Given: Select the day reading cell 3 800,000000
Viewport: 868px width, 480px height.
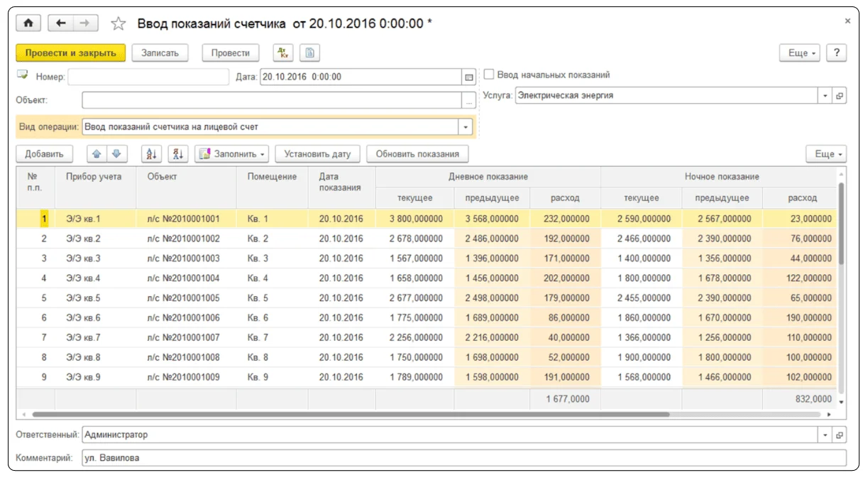Looking at the screenshot, I should [x=415, y=219].
